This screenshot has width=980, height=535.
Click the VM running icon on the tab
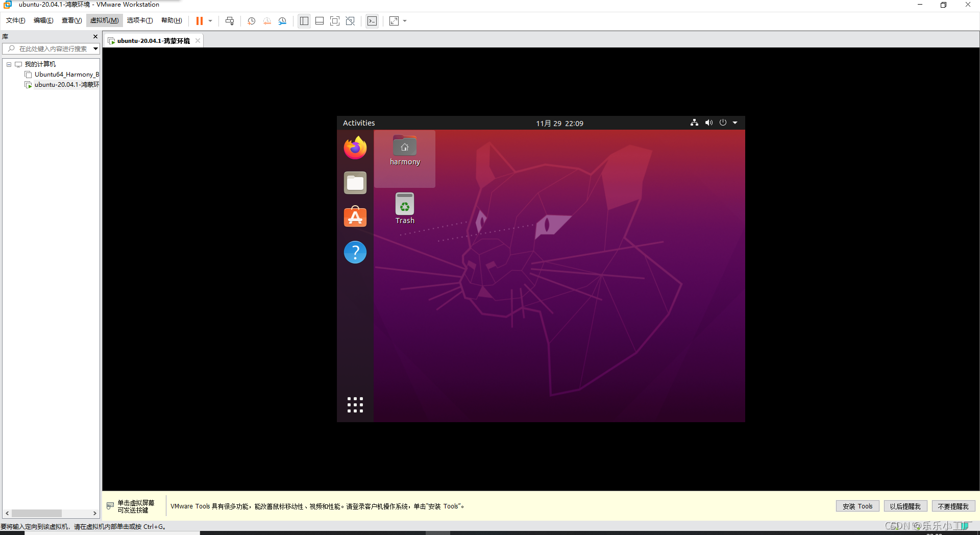(111, 41)
